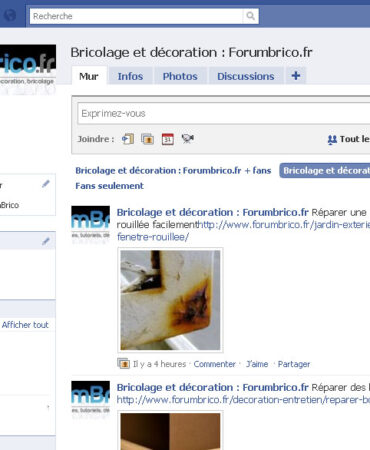Attach a video via camera icon
This screenshot has width=370, height=450.
click(188, 138)
